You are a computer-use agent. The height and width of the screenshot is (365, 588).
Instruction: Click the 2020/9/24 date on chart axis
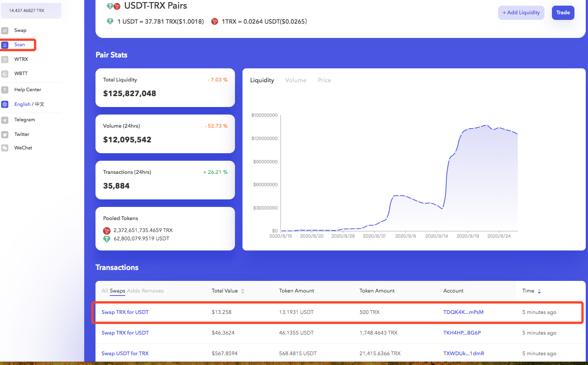click(499, 236)
